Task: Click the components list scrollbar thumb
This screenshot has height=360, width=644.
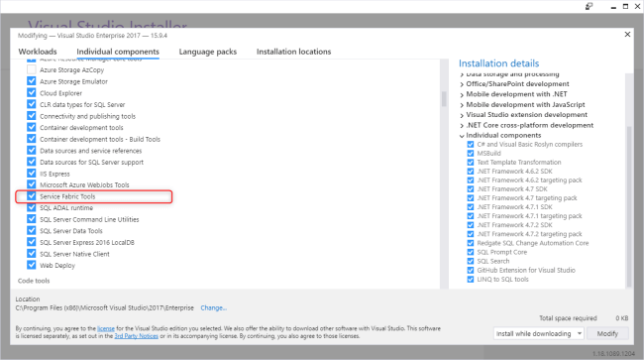Action: tap(444, 99)
